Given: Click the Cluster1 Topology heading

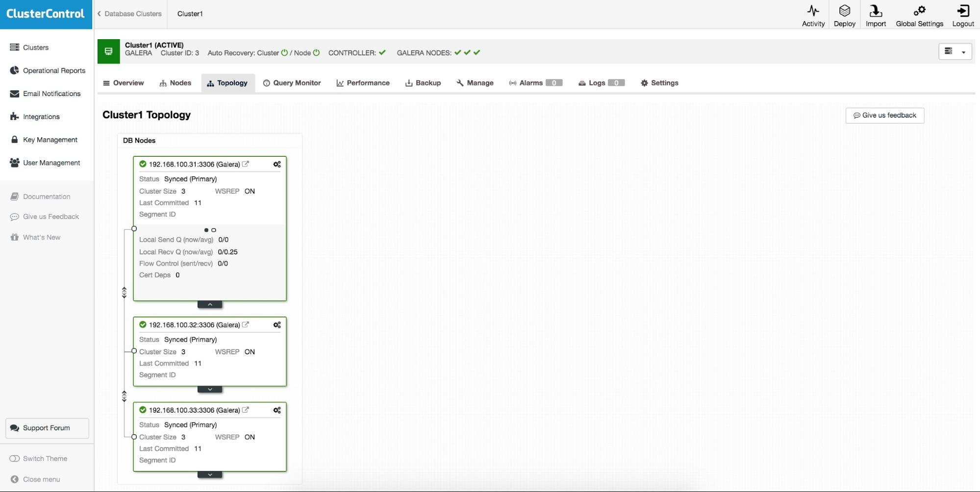Looking at the screenshot, I should 147,115.
